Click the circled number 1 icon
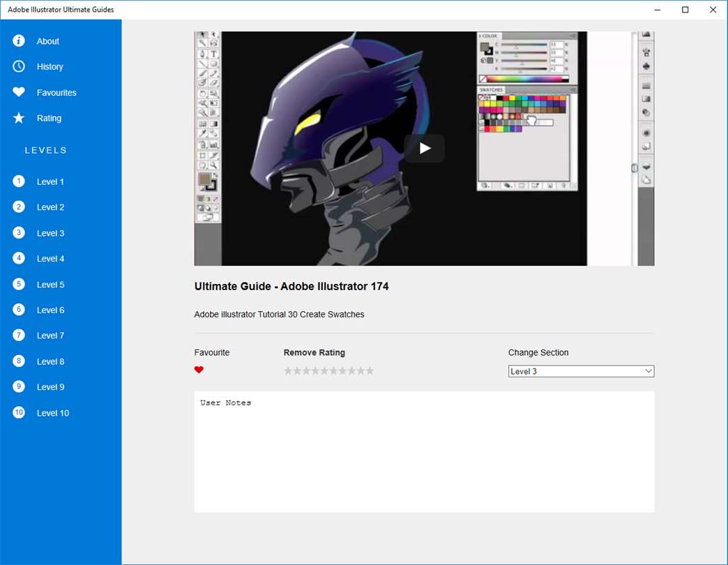 tap(19, 181)
